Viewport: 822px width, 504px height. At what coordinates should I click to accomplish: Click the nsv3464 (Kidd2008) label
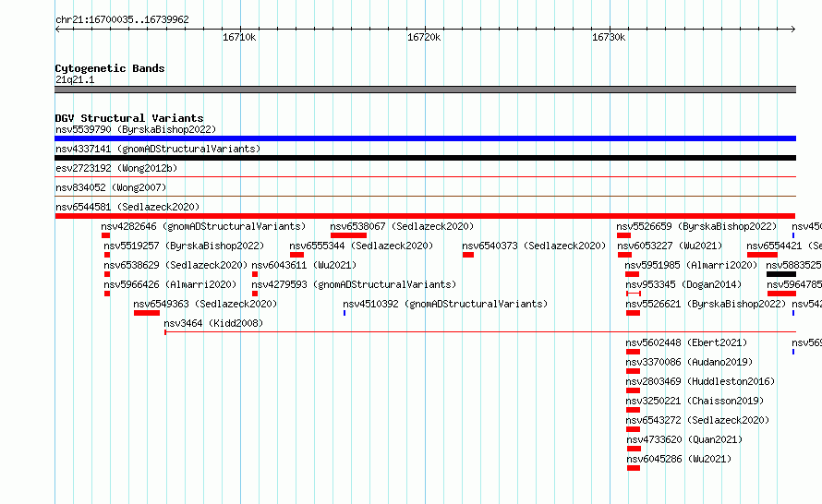tap(213, 323)
